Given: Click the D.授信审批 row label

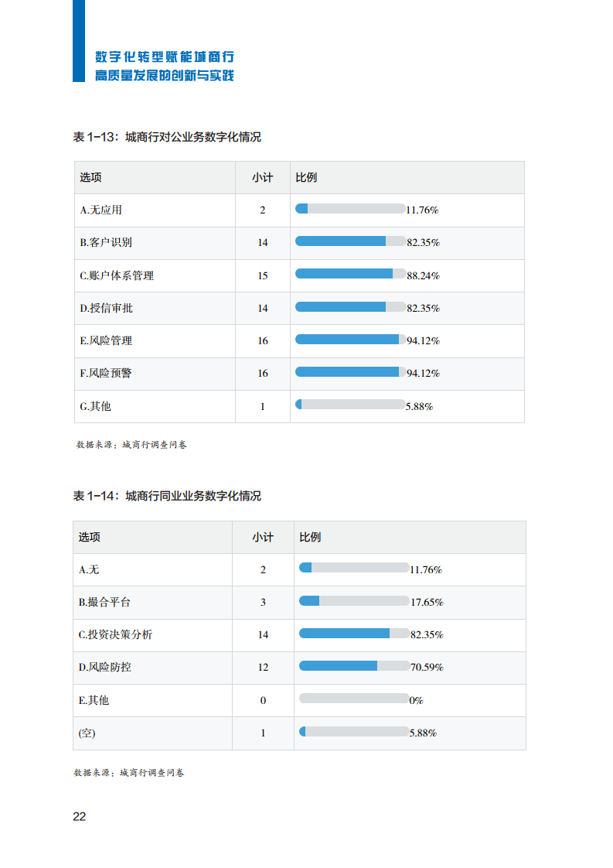Looking at the screenshot, I should (106, 308).
